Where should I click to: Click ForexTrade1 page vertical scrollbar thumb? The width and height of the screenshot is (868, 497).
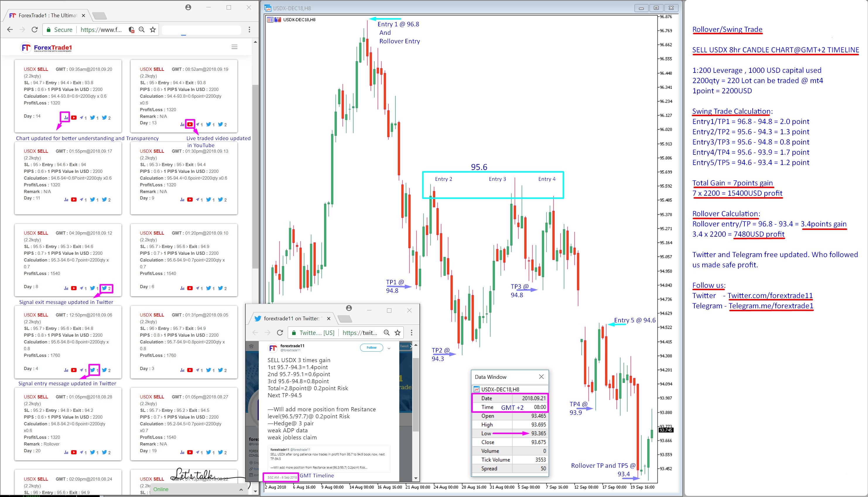pos(255,176)
